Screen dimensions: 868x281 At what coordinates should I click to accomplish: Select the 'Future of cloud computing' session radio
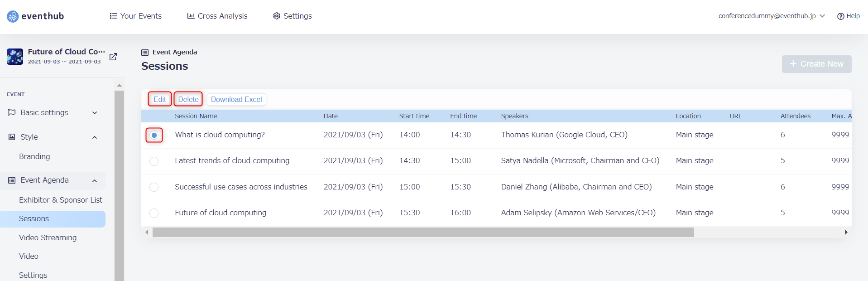tap(154, 213)
